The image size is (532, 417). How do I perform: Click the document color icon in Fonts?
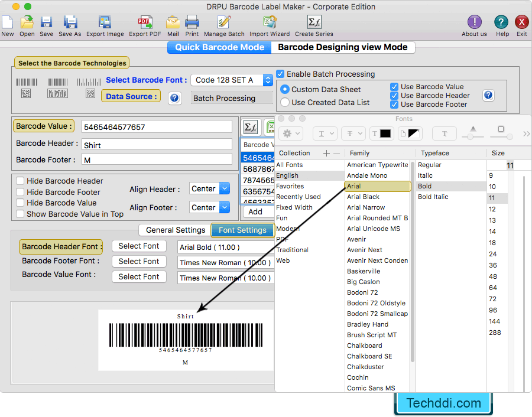[x=410, y=133]
